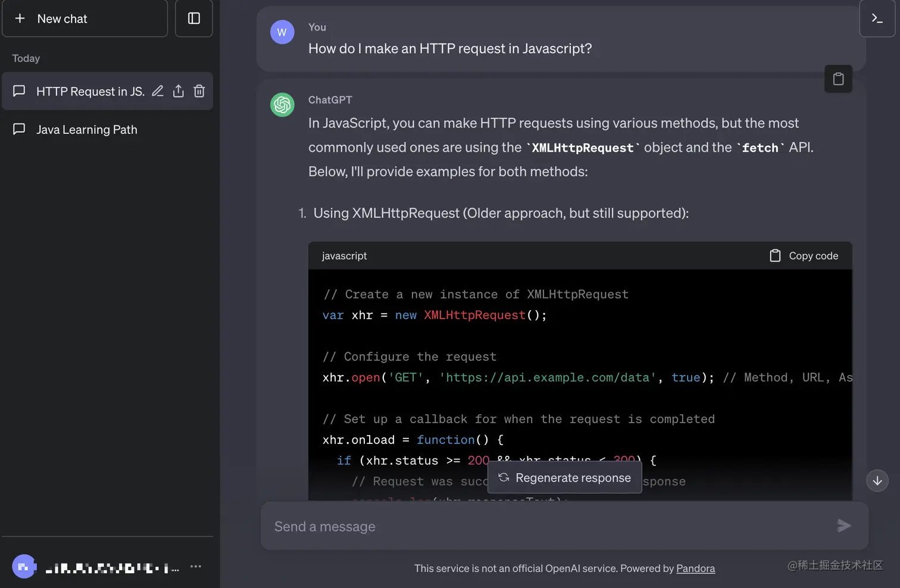
Task: Start a New chat
Action: click(x=85, y=18)
